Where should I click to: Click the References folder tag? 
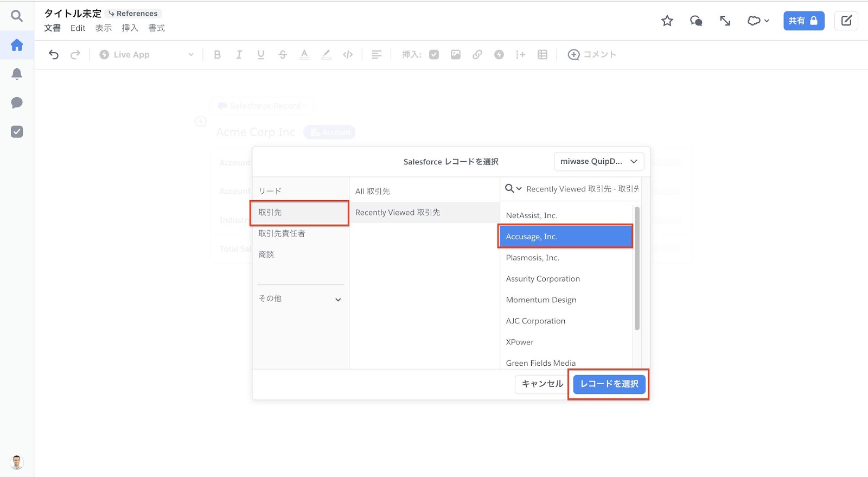click(x=133, y=14)
